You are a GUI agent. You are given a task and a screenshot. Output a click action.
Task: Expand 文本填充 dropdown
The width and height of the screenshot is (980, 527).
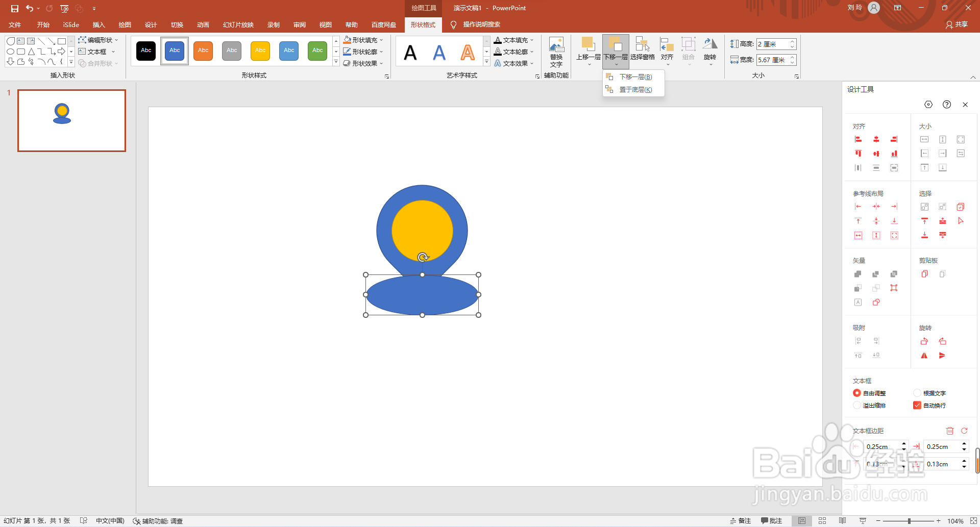[532, 40]
